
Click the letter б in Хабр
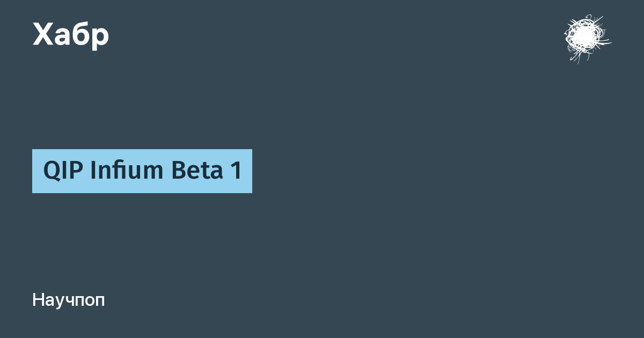[x=82, y=34]
